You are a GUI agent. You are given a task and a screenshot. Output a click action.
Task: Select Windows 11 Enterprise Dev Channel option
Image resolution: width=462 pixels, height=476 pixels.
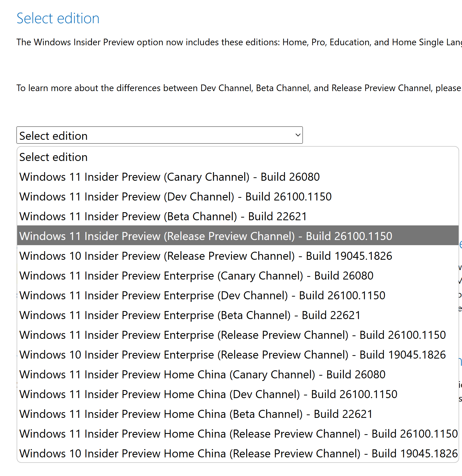(238, 296)
